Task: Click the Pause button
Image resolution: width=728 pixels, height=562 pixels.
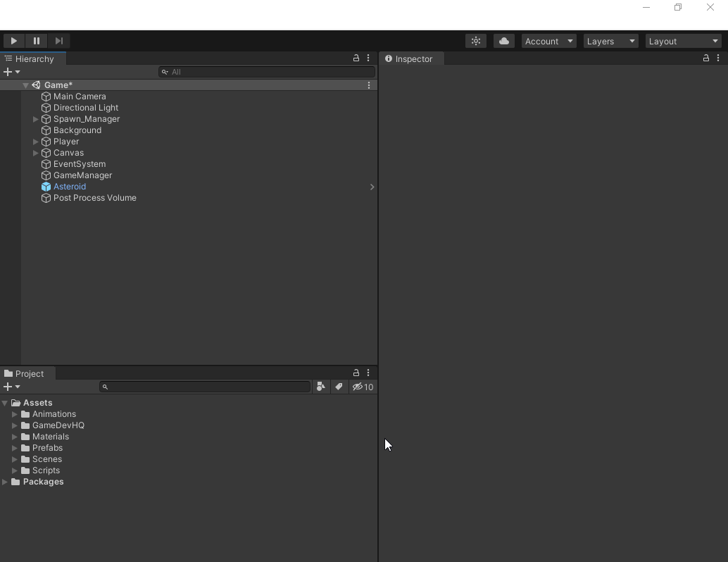Action: click(37, 41)
